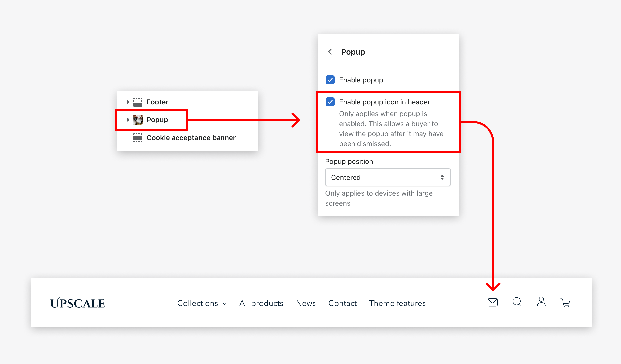Open account via person icon
621x364 pixels.
(541, 302)
